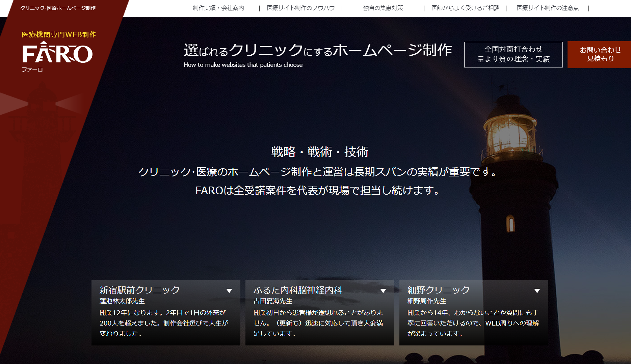Select the 独自の集患対策 menu item

383,8
